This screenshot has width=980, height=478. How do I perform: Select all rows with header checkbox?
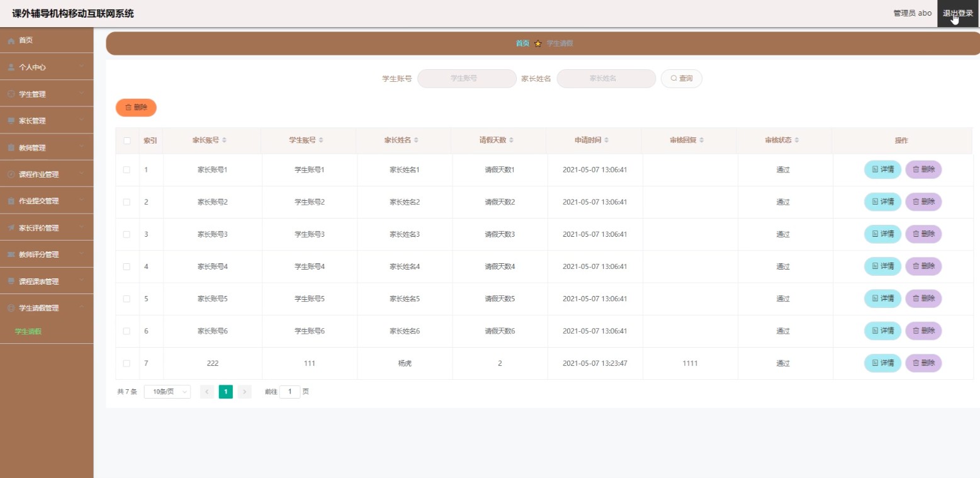click(x=127, y=140)
